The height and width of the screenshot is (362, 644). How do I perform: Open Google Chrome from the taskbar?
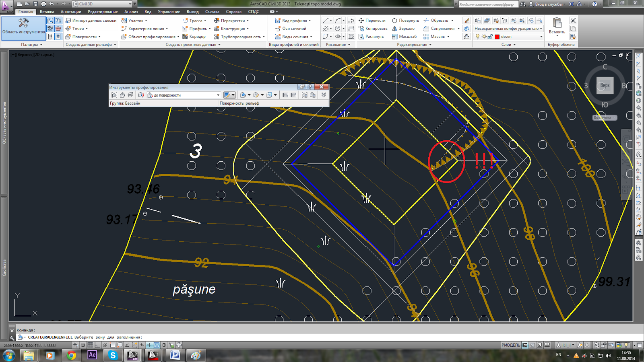click(71, 355)
